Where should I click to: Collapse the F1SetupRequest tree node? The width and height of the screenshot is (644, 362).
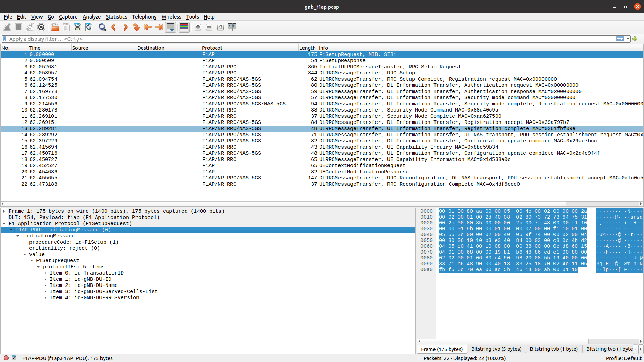coord(32,261)
